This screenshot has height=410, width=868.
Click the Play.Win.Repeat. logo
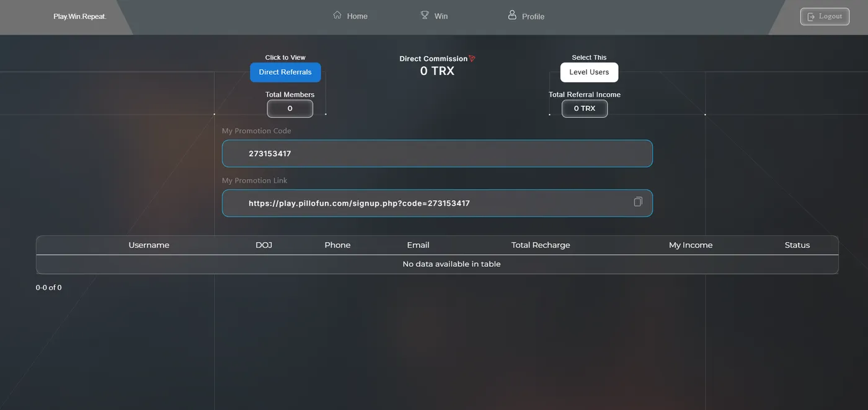[80, 17]
